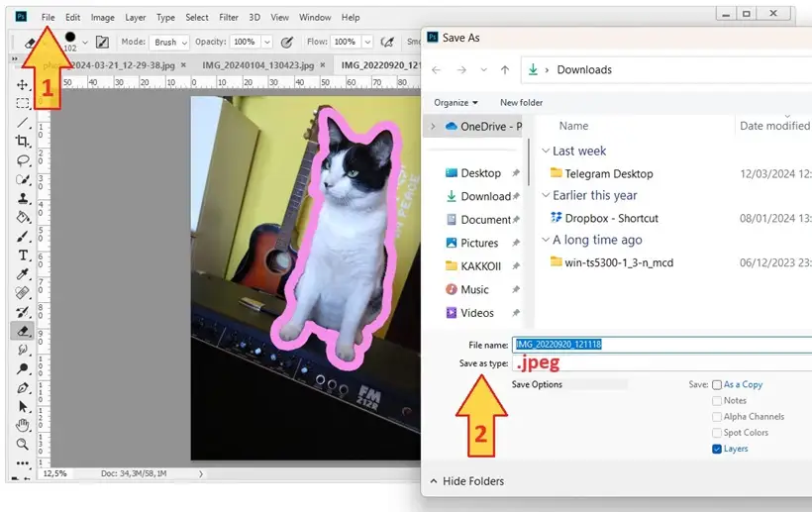Collapse the Last week group
812x512 pixels.
(546, 151)
